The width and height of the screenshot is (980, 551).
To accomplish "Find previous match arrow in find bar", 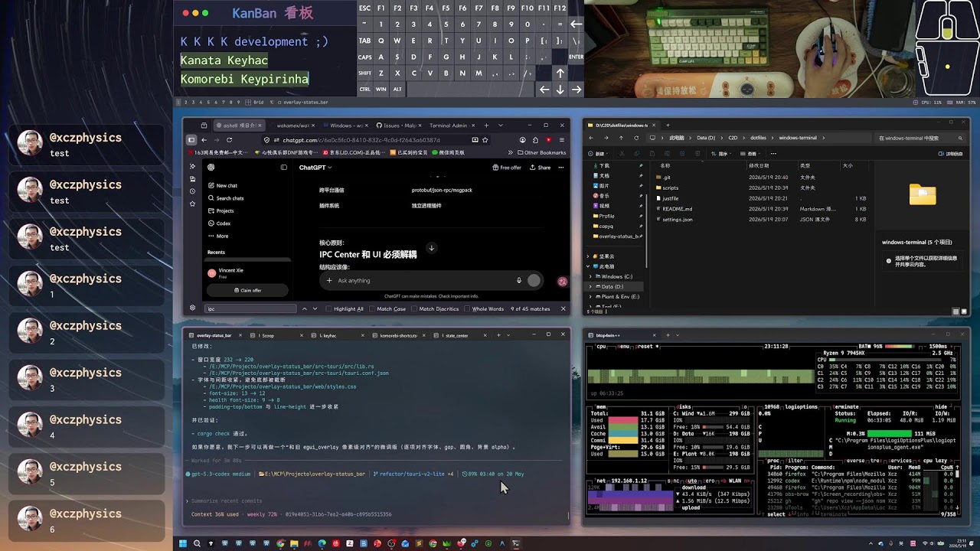I will pyautogui.click(x=304, y=308).
